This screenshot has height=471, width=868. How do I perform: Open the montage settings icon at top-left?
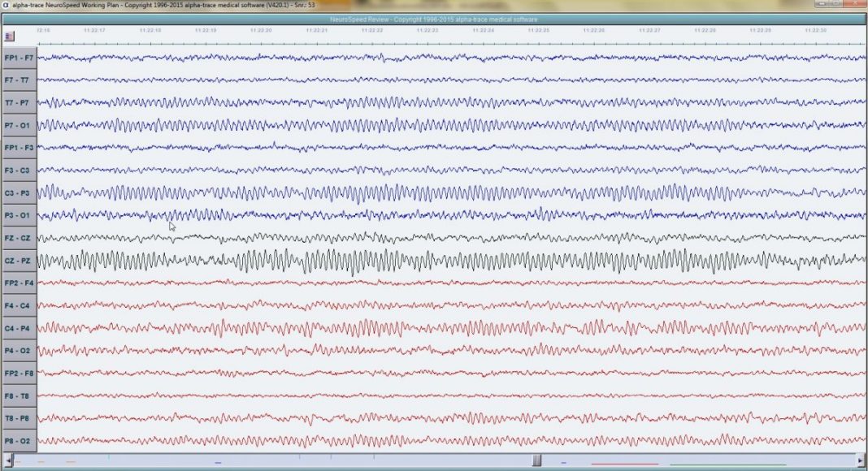(x=10, y=37)
